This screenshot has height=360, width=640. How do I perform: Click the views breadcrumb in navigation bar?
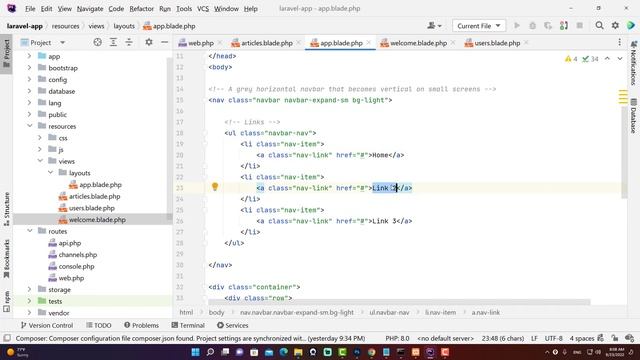tap(96, 26)
